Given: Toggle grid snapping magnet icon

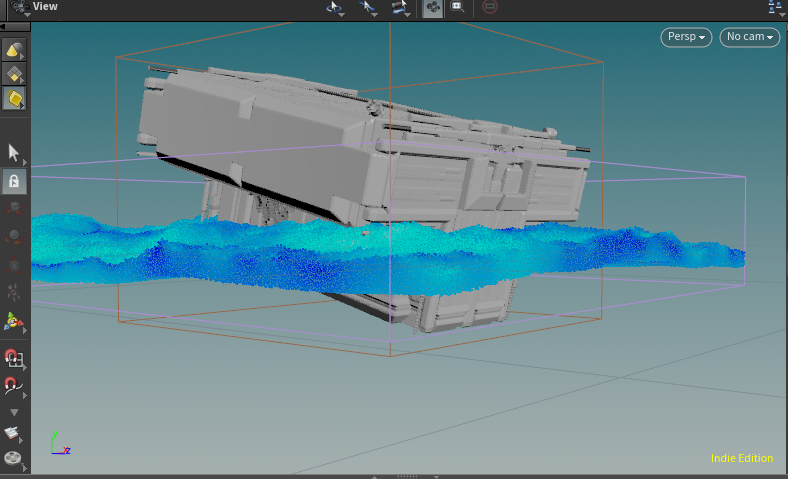Looking at the screenshot, I should click(13, 358).
